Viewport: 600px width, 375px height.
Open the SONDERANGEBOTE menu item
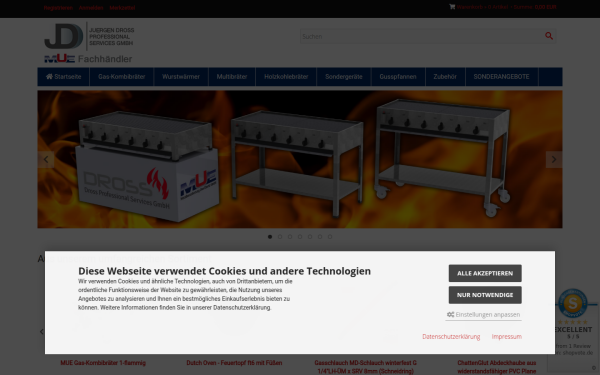coord(502,77)
